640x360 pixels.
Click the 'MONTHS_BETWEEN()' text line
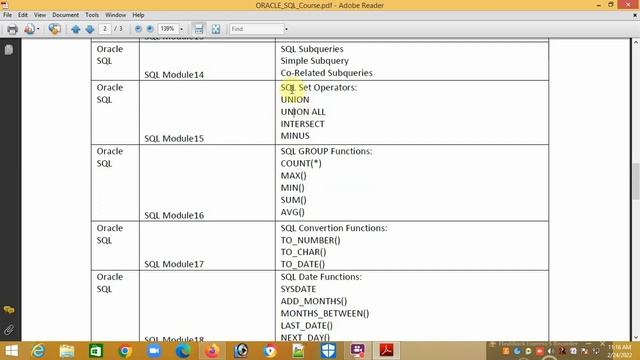click(x=324, y=313)
